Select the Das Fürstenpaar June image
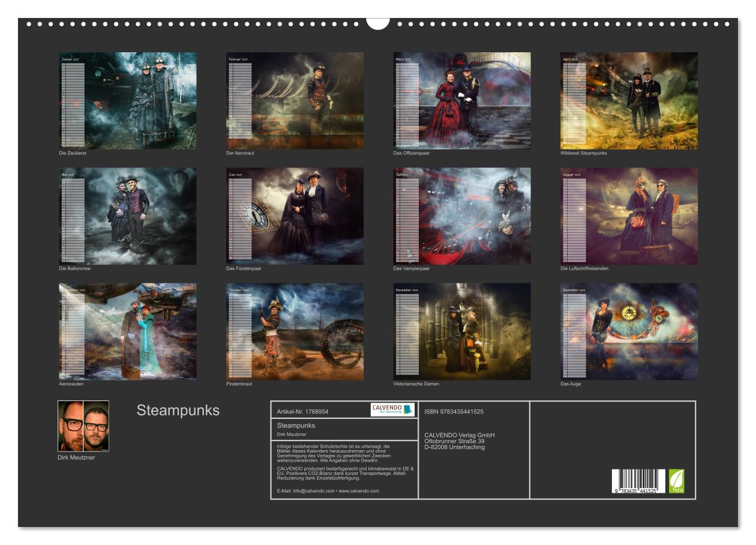This screenshot has height=545, width=756. tap(295, 216)
